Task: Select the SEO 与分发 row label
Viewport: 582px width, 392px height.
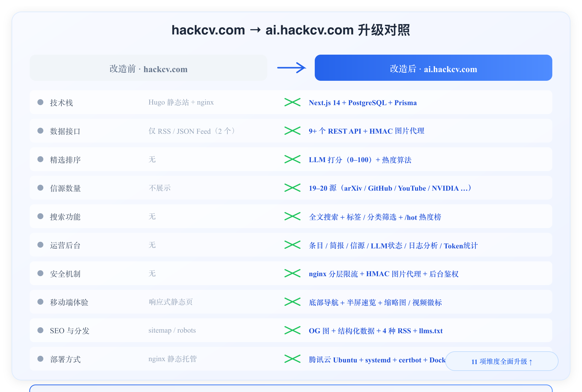Action: point(70,331)
